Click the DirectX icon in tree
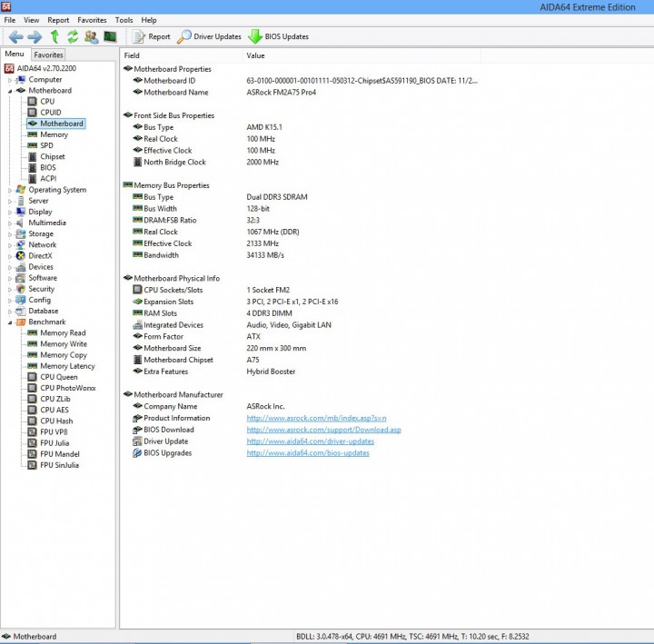This screenshot has height=644, width=654. click(20, 256)
